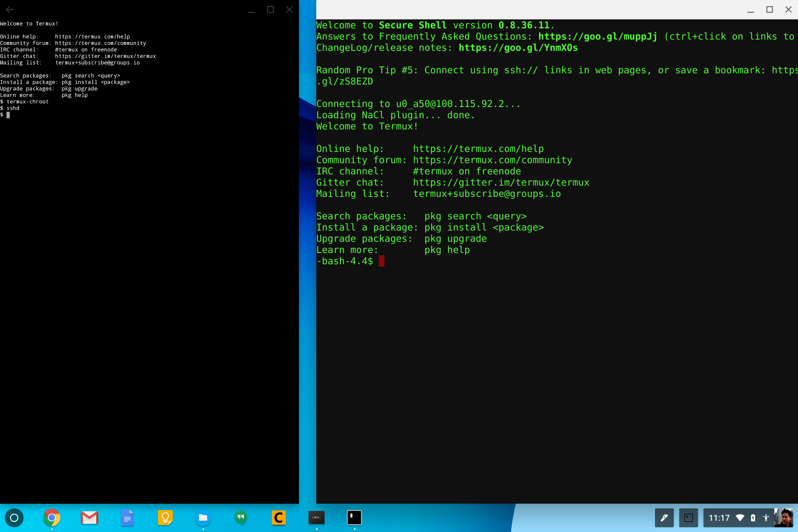Click 'pkg upgrade' in Secure Shell
This screenshot has width=798, height=532.
pyautogui.click(x=455, y=238)
